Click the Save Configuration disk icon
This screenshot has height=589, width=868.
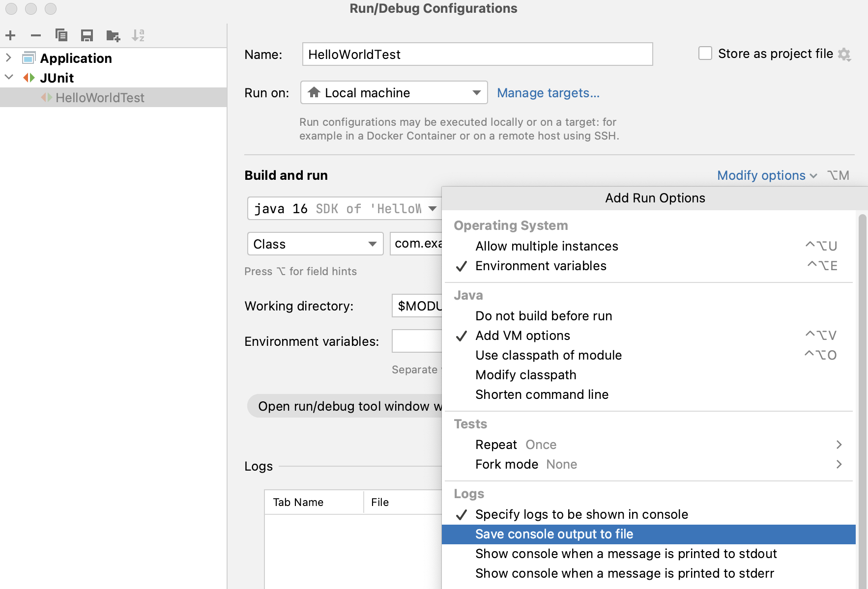[x=87, y=35]
